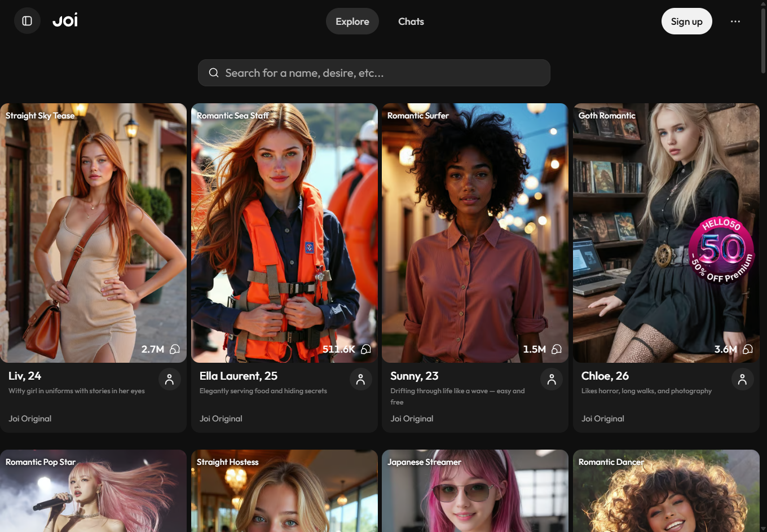Click the JOI logo
The image size is (767, 532).
pos(65,21)
